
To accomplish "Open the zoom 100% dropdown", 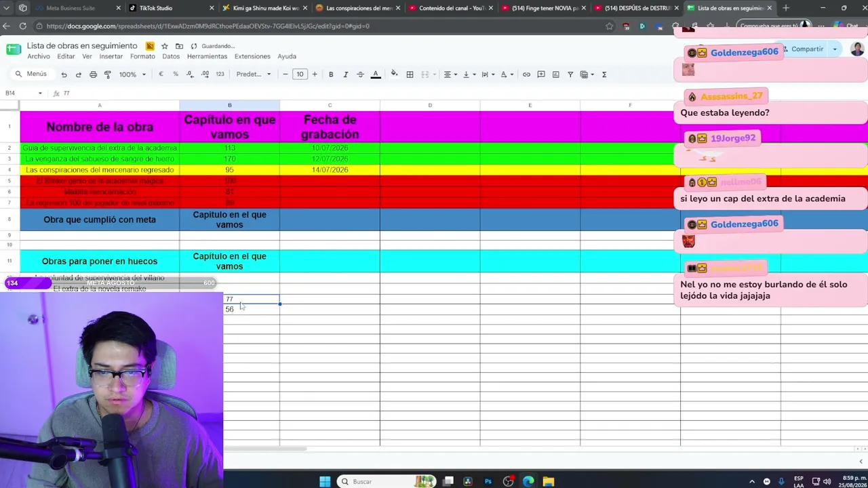I will point(132,75).
